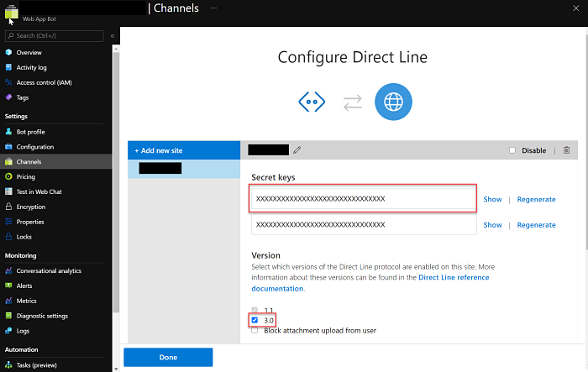Toggle the Disable site checkbox

click(x=512, y=150)
